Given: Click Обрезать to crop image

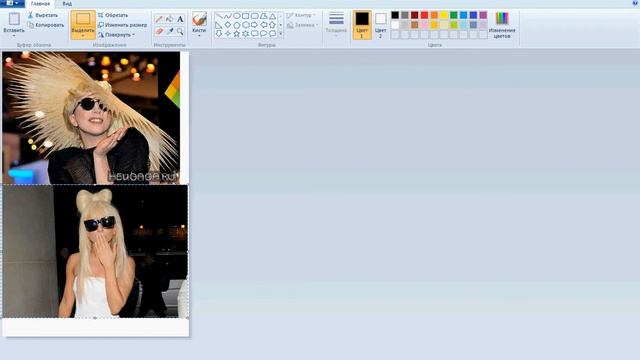Looking at the screenshot, I should [113, 15].
